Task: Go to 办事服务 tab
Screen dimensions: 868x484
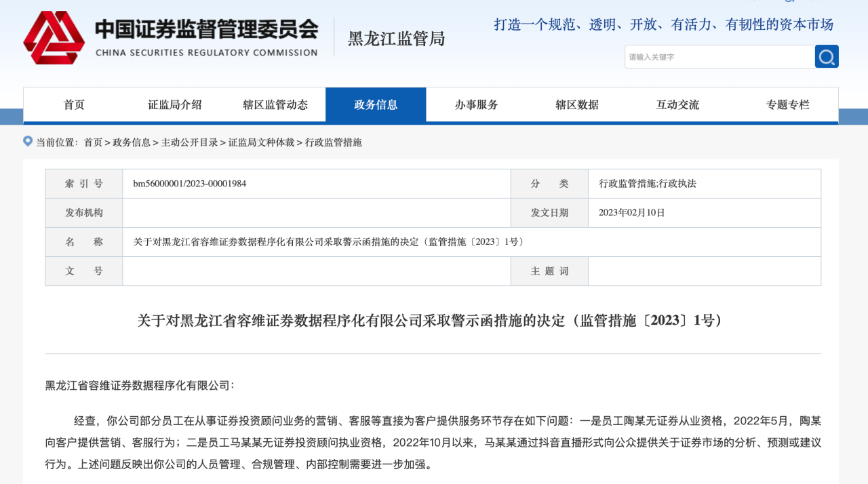Action: pos(476,105)
